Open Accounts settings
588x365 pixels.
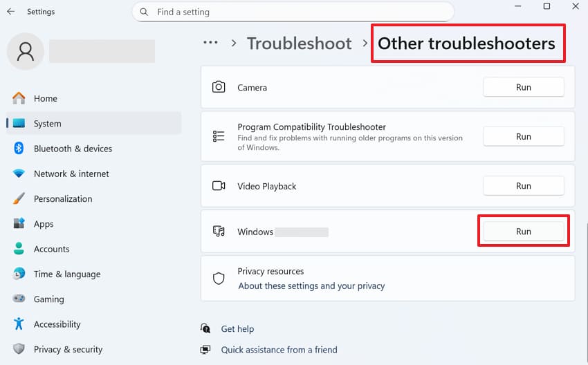point(94,249)
